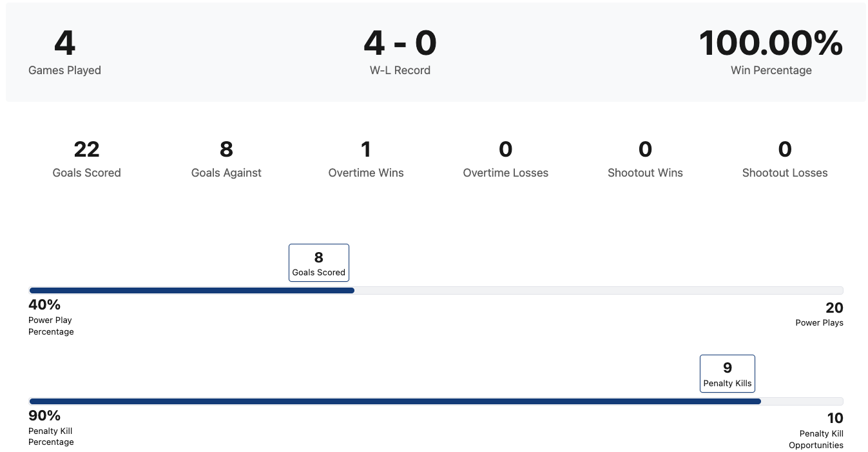Click the filled part of power play bar
868x452 pixels.
192,291
